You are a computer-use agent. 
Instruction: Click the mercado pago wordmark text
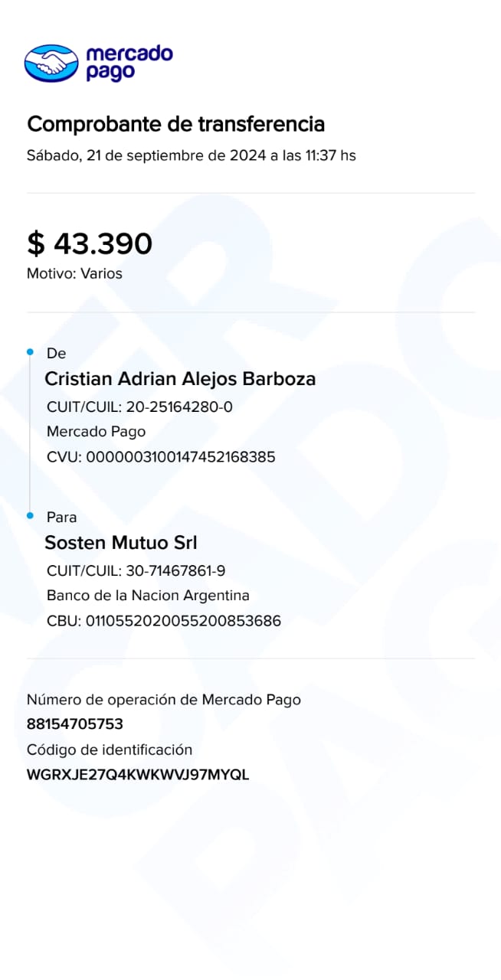[x=129, y=63]
